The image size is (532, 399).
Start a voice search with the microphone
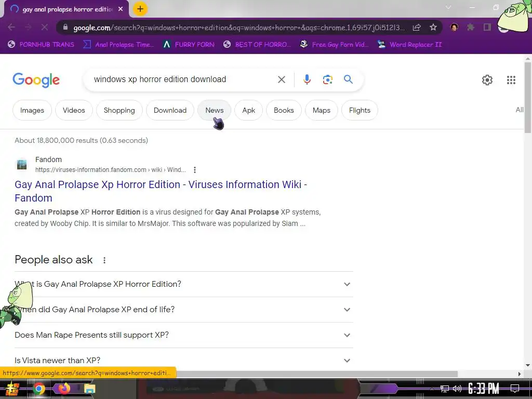(x=307, y=79)
